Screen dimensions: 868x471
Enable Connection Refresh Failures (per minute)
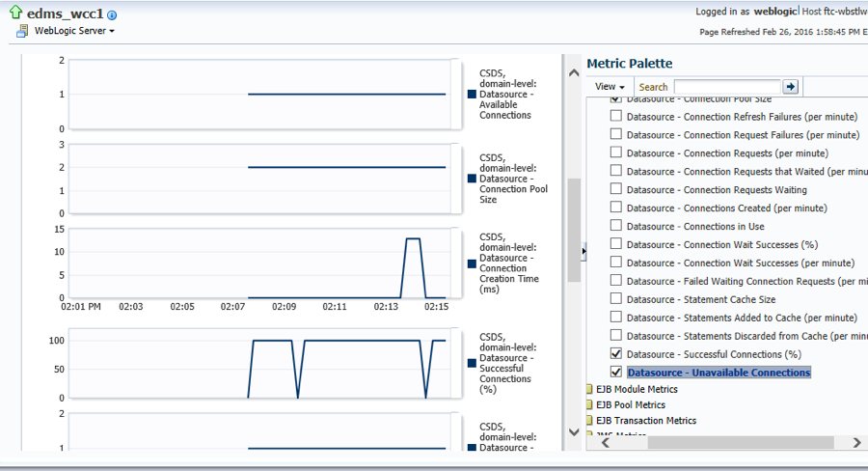click(x=615, y=116)
